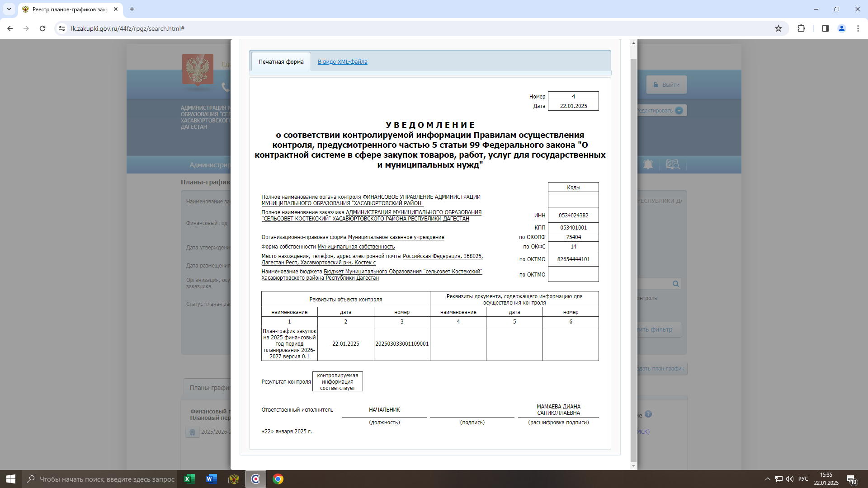Open network status tray icon
This screenshot has height=488, width=868.
pos(779,479)
